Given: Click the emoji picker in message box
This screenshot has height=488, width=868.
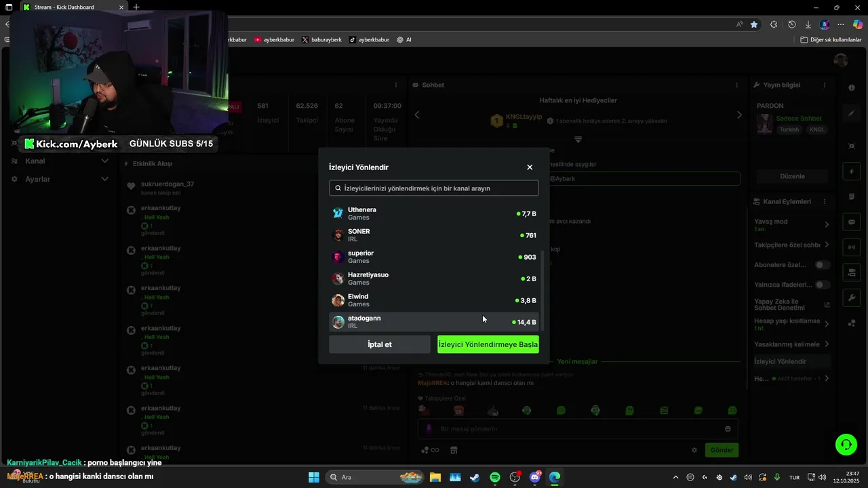Looking at the screenshot, I should point(728,429).
